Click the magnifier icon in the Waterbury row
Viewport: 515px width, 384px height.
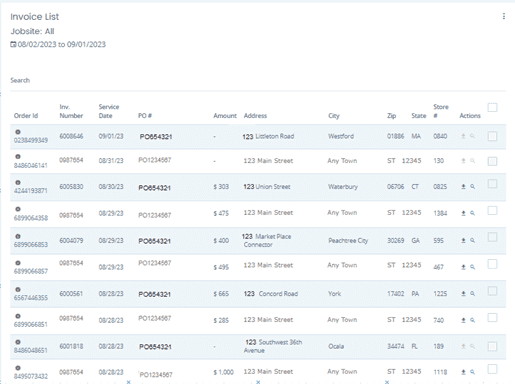coord(472,187)
